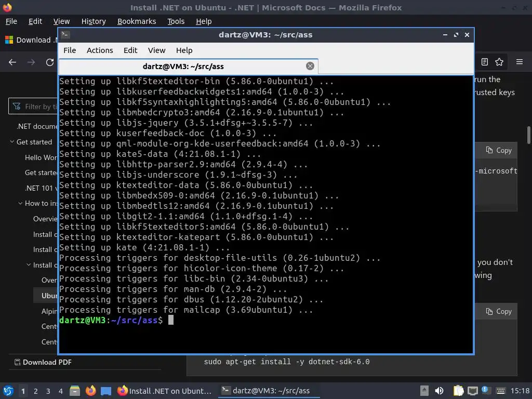532x399 pixels.
Task: Copy code with upper Copy button
Action: pyautogui.click(x=499, y=150)
